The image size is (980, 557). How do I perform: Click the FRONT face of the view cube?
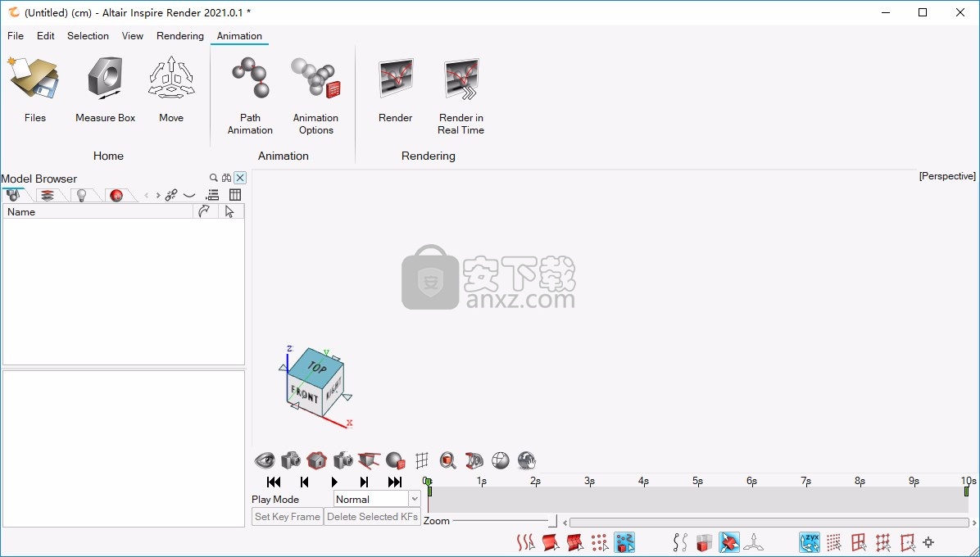click(x=304, y=394)
